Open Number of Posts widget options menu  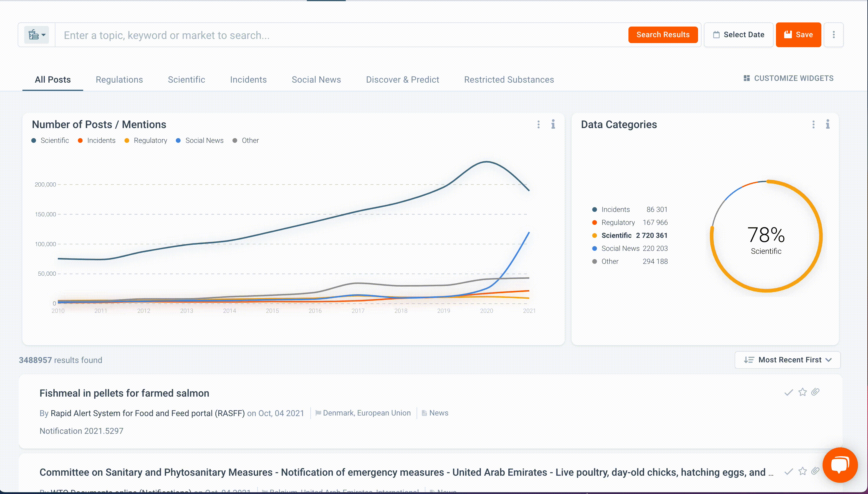[538, 125]
